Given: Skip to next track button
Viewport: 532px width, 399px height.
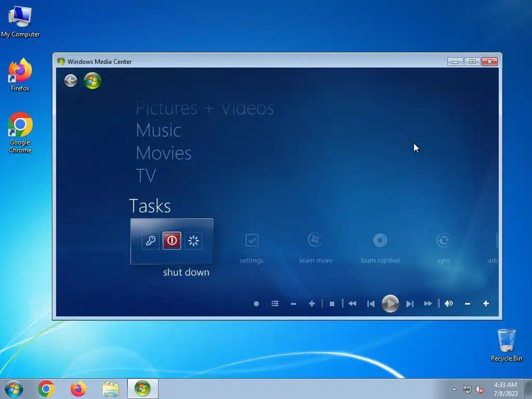Looking at the screenshot, I should 410,303.
